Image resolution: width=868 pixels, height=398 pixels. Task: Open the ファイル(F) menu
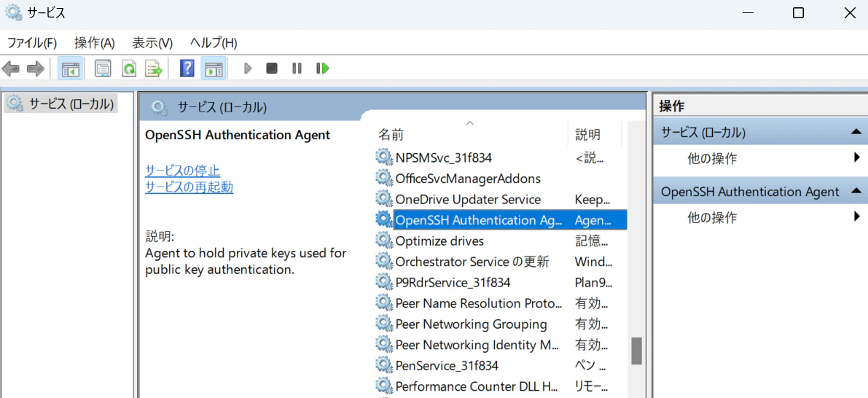coord(31,42)
